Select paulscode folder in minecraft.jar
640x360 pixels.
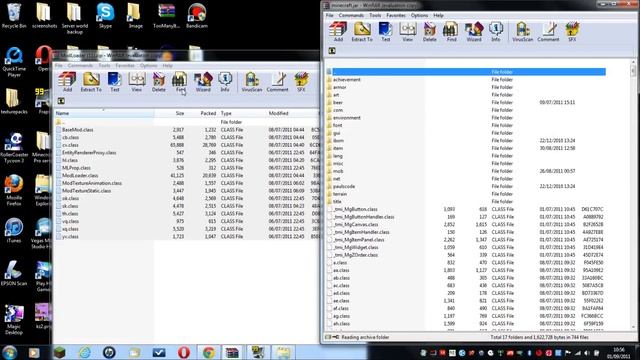[x=344, y=187]
